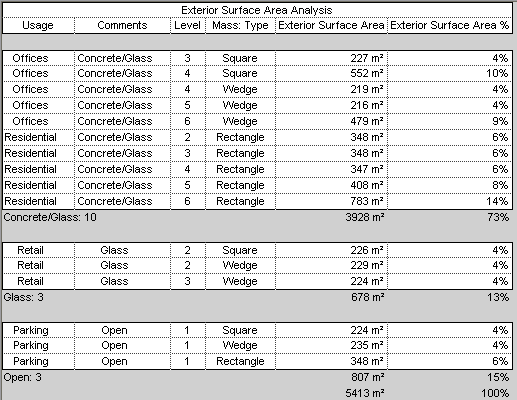Click the Usage column header
The height and width of the screenshot is (400, 517).
pyautogui.click(x=38, y=25)
